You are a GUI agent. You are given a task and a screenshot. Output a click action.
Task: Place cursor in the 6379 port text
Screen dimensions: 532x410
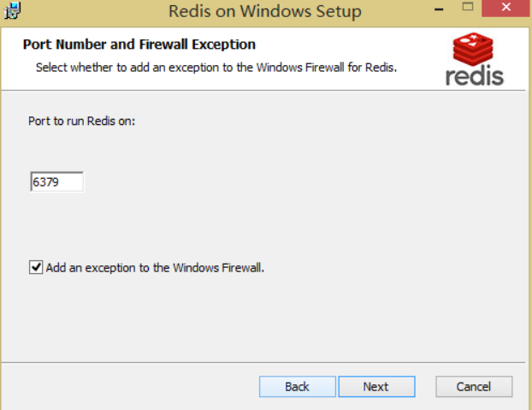tap(45, 182)
